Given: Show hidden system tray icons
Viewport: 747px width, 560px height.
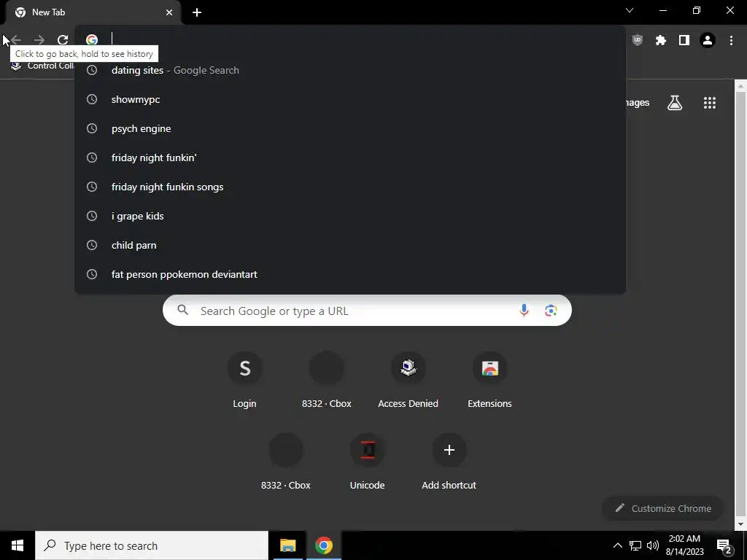Looking at the screenshot, I should click(617, 545).
